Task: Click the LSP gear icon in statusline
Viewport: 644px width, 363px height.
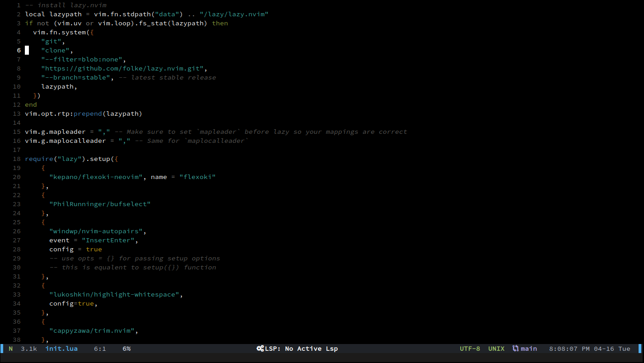Action: (x=260, y=349)
